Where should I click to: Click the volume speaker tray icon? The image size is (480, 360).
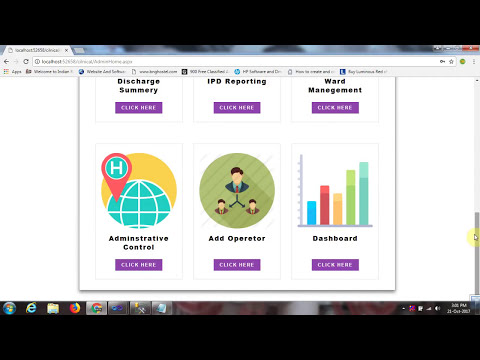(x=437, y=309)
